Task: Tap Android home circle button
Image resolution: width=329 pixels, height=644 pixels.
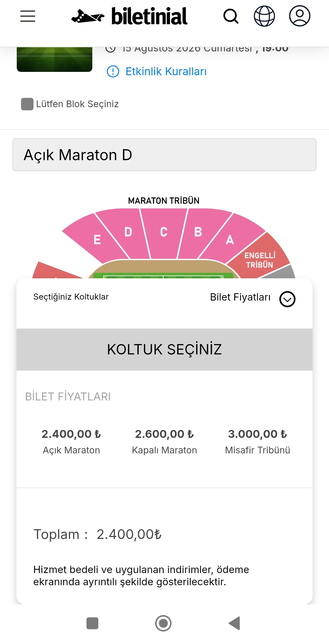Action: click(x=163, y=623)
